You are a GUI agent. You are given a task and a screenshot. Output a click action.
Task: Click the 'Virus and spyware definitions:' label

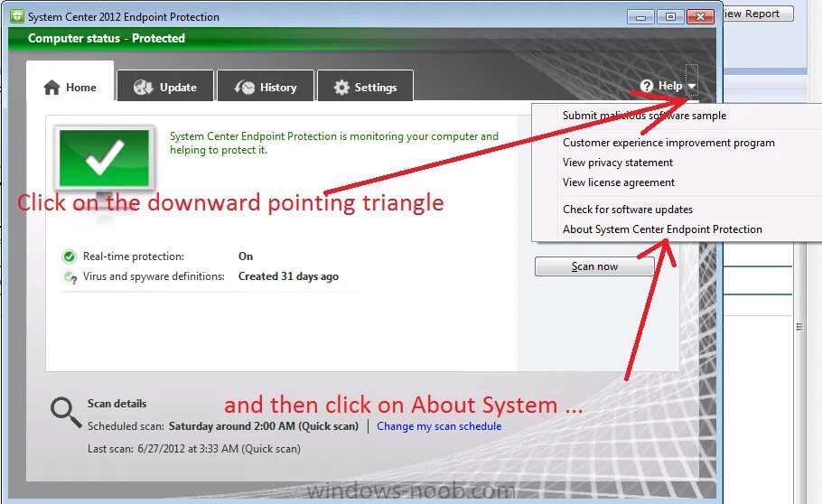(x=154, y=276)
